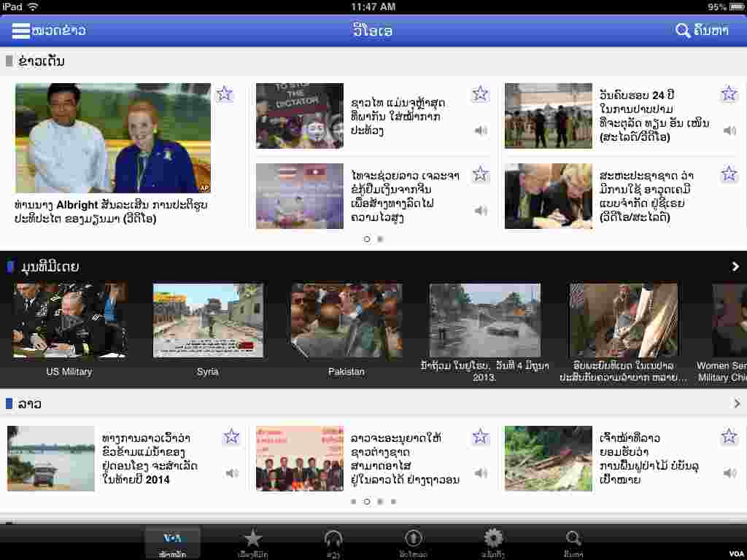Star the officials group photo article
The image size is (747, 560).
click(480, 436)
